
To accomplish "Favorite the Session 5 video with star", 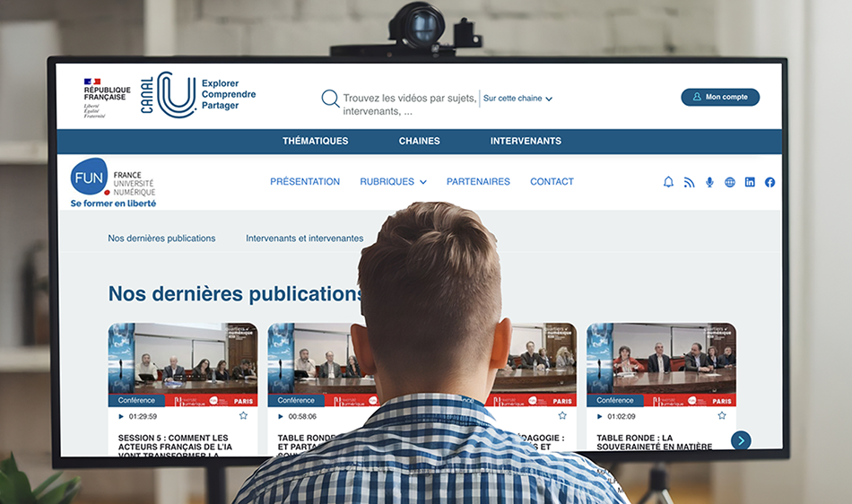I will (x=243, y=416).
